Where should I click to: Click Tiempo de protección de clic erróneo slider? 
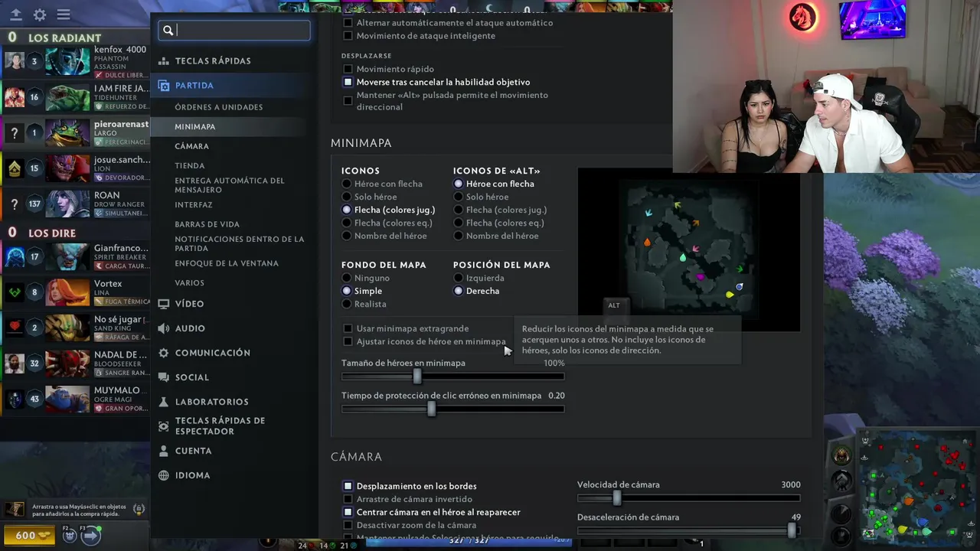pyautogui.click(x=452, y=409)
